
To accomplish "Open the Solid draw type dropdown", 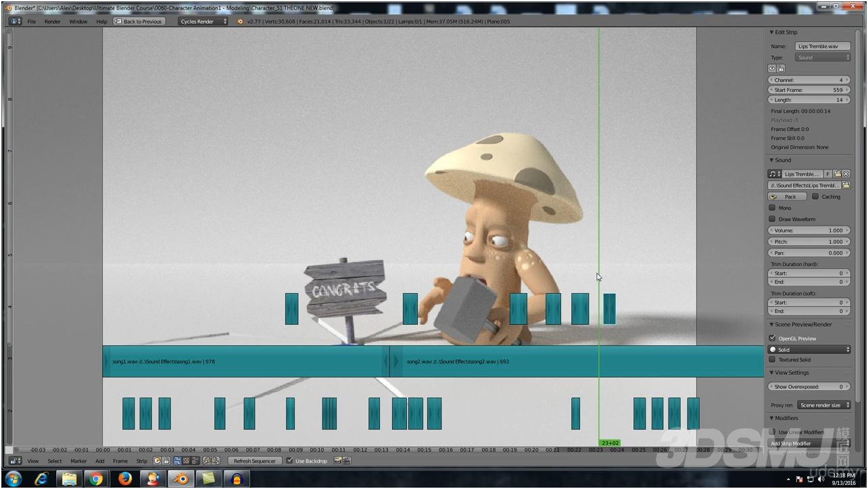I will click(809, 349).
